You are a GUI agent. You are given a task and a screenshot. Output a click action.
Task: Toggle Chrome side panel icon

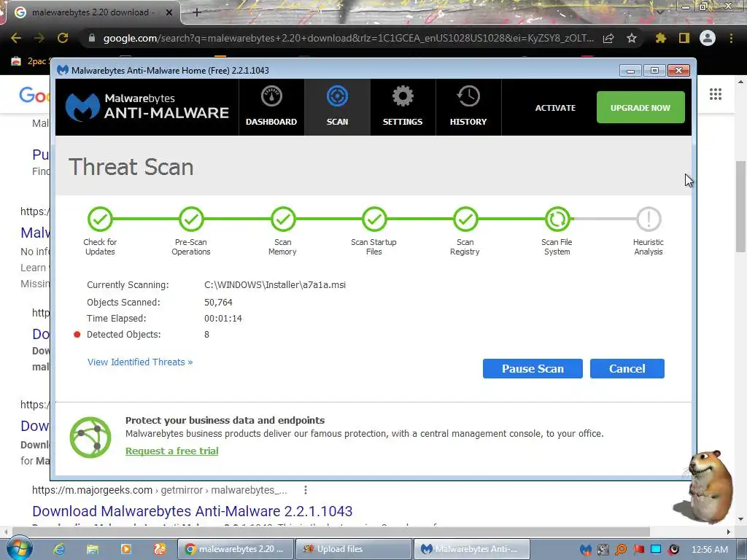coord(684,38)
